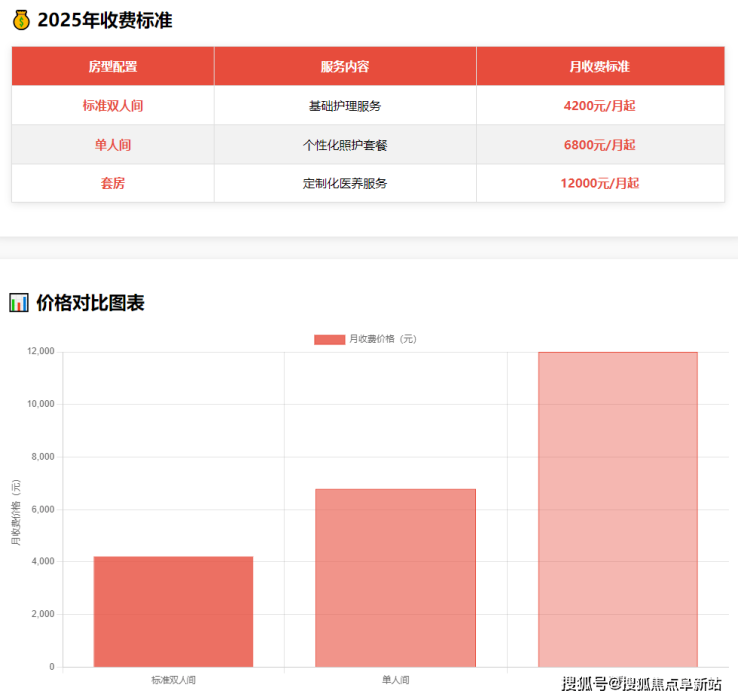Click the 12000元/月起 price cell
Screen dimensions: 738x700
pyautogui.click(x=599, y=183)
